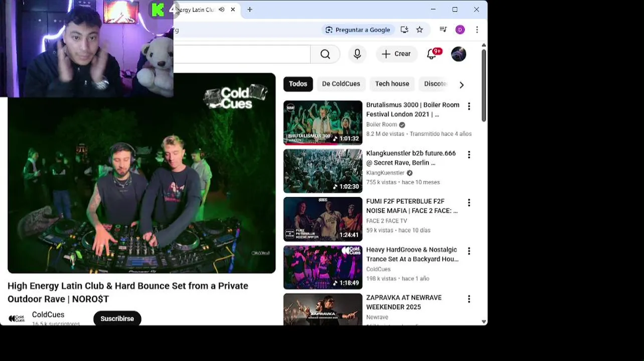Viewport: 644px width, 361px height.
Task: Activate voice search microphone icon
Action: pyautogui.click(x=357, y=54)
